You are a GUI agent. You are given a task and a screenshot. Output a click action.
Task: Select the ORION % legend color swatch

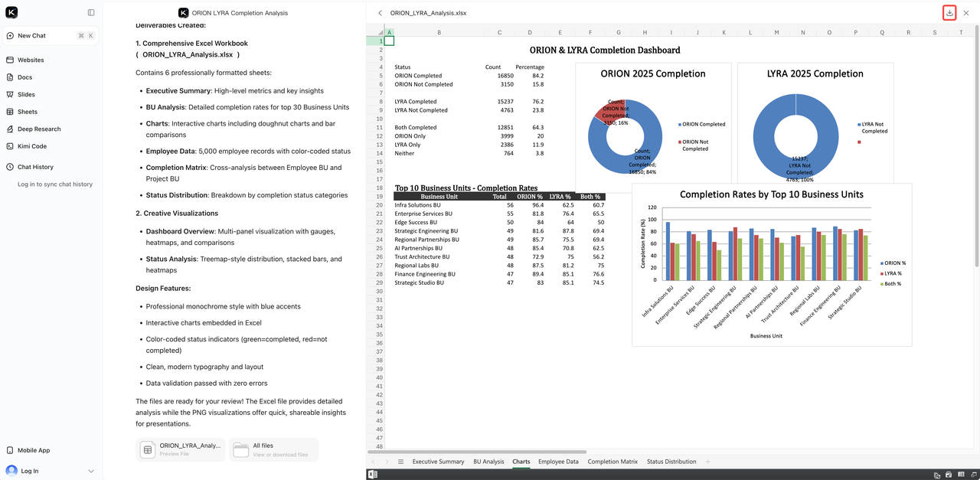(x=881, y=263)
